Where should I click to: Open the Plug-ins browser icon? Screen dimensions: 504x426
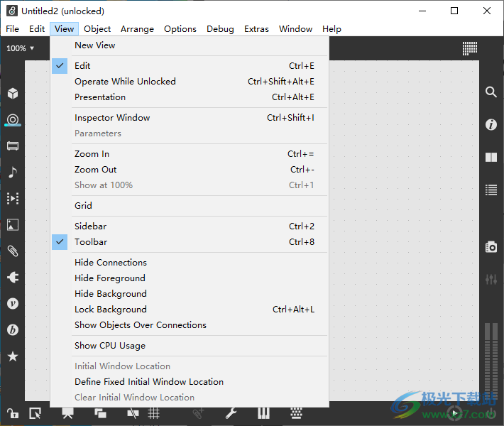[12, 278]
